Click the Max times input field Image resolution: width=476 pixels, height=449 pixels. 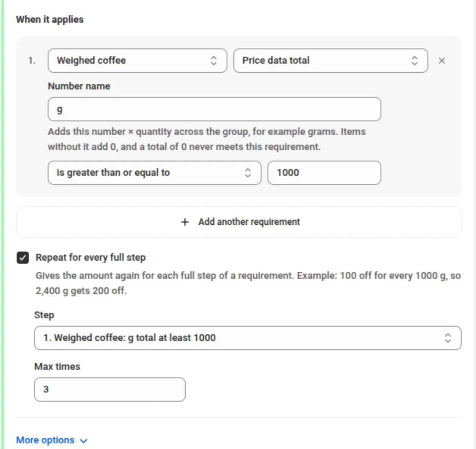pos(110,390)
